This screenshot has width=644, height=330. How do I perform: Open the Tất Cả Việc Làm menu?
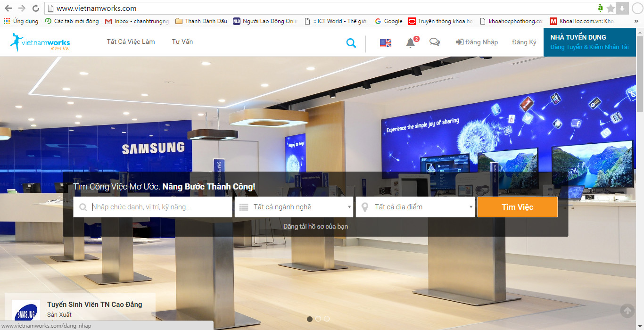(131, 41)
